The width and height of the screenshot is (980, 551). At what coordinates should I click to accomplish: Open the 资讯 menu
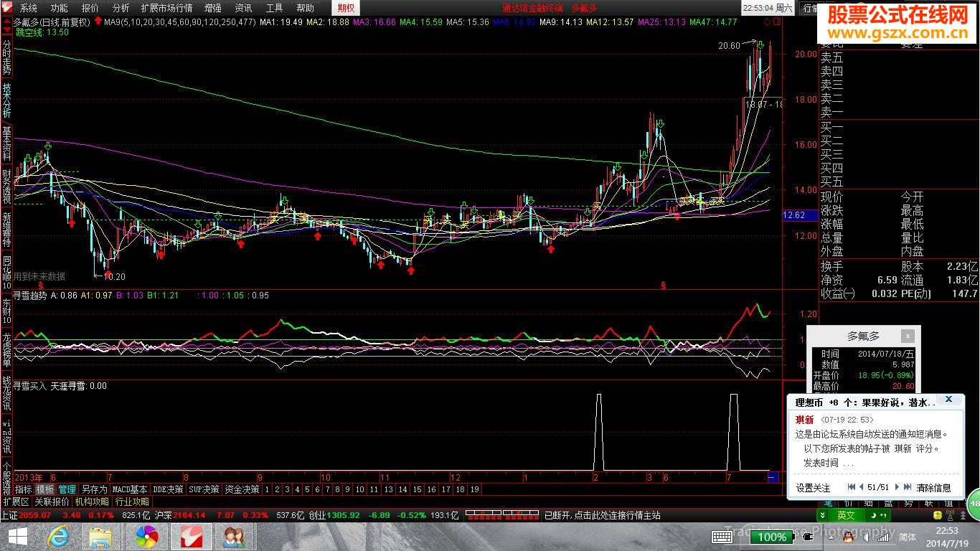pos(244,8)
